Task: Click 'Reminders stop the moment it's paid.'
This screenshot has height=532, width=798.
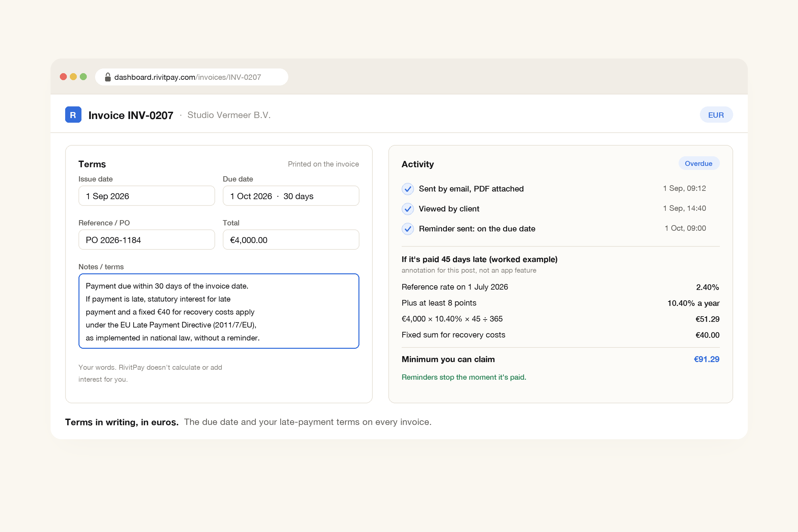Action: tap(464, 377)
